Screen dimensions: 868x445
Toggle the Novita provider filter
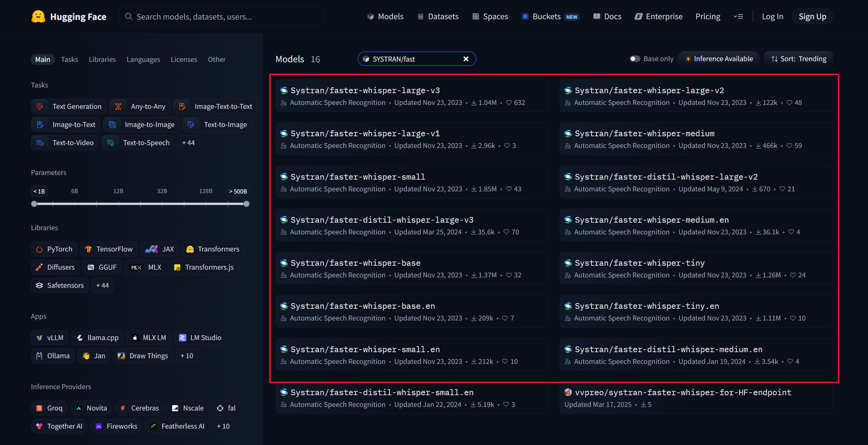[91, 408]
